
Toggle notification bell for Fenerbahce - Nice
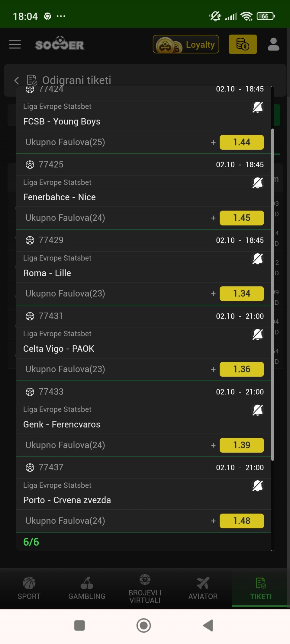(x=257, y=183)
